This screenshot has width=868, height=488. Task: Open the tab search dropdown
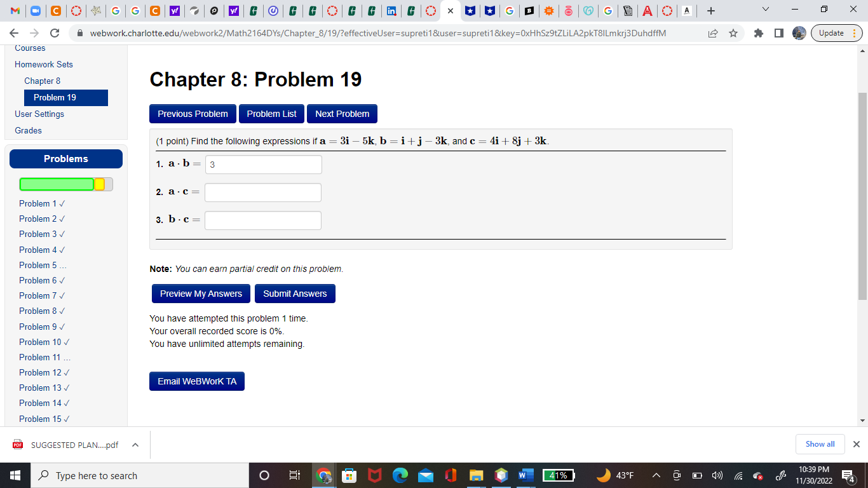(x=765, y=10)
